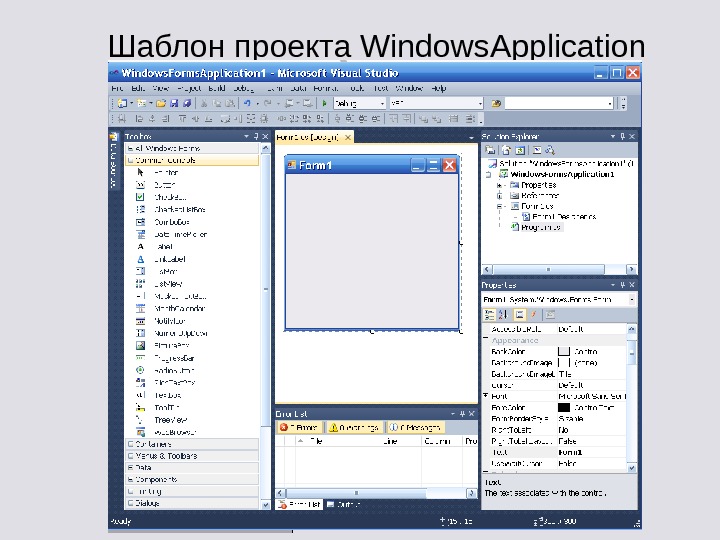This screenshot has width=720, height=540.
Task: Open the Edit menu
Action: [138, 88]
